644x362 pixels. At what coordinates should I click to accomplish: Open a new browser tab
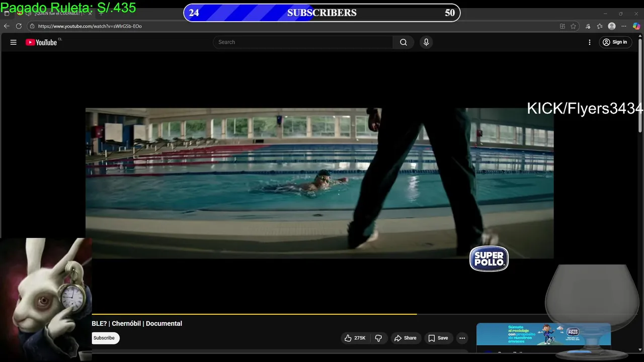coord(101,14)
